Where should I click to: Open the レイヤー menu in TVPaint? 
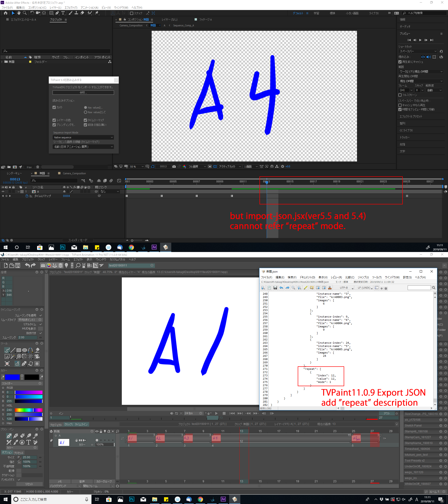point(53,259)
